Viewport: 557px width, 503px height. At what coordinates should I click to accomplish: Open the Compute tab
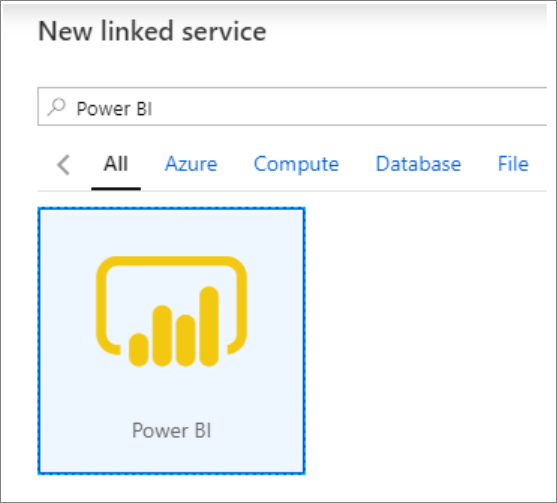click(296, 164)
